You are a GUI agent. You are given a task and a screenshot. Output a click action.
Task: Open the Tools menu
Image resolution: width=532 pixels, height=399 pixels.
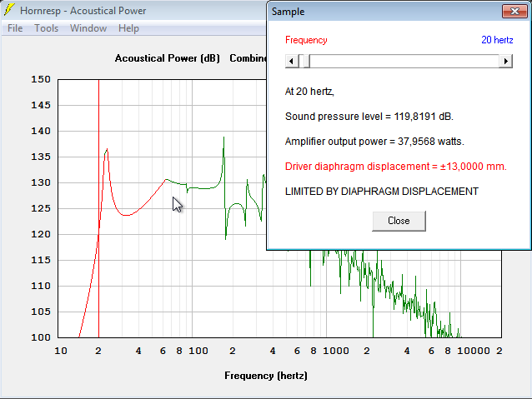[x=46, y=28]
